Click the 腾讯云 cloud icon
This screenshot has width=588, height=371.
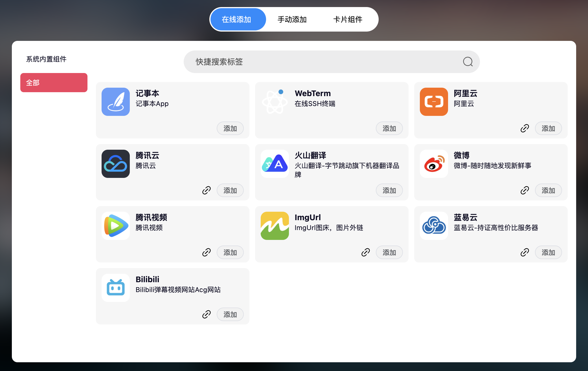pyautogui.click(x=116, y=164)
